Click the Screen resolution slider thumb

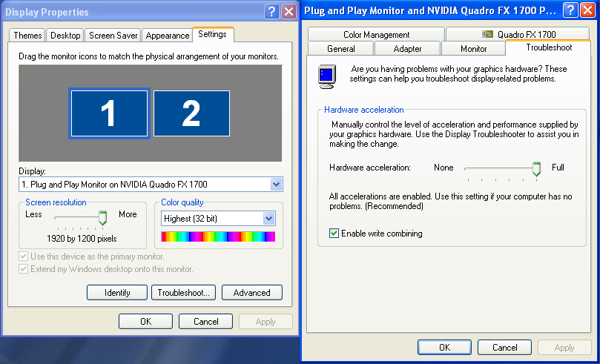102,218
